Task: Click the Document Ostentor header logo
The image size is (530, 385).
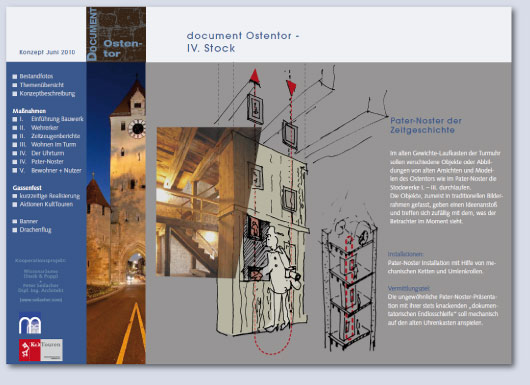Action: coord(116,34)
